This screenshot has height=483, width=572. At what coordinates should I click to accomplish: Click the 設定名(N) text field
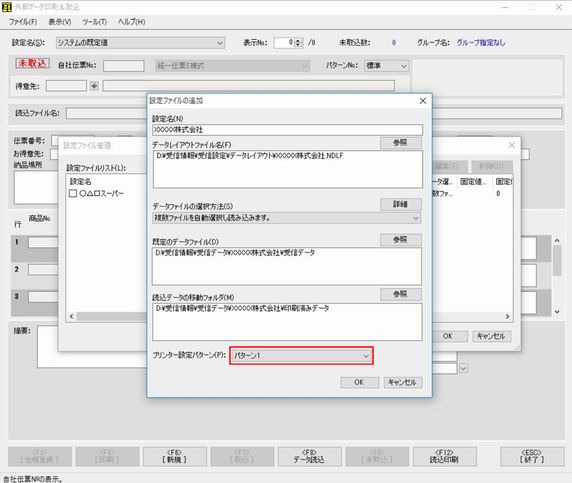[x=287, y=130]
